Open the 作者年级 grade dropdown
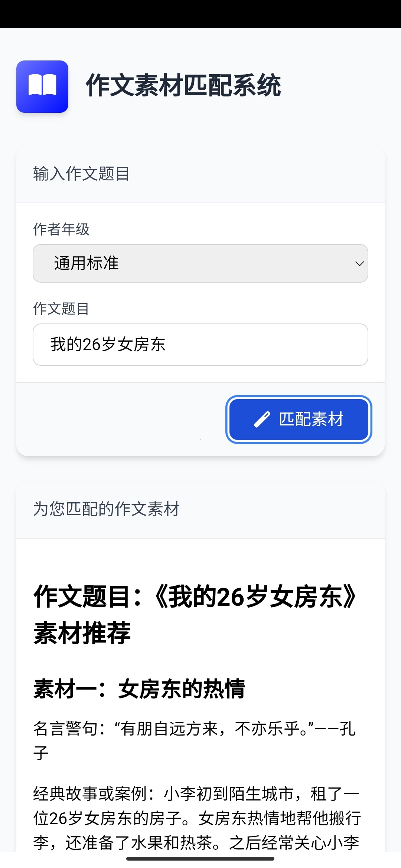This screenshot has width=401, height=868. click(200, 263)
